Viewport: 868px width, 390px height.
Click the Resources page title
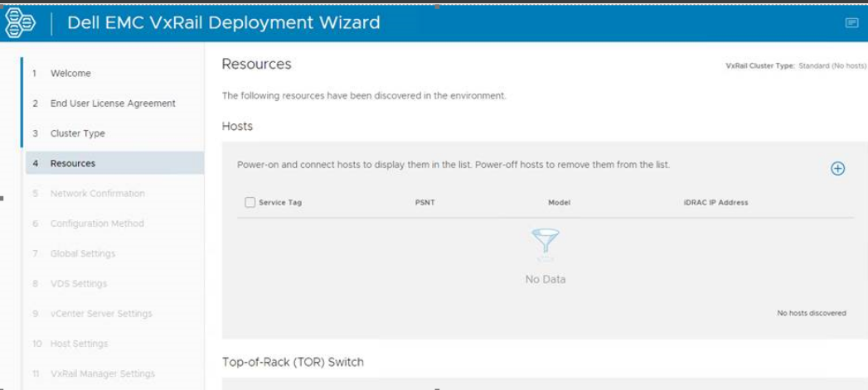(x=256, y=64)
